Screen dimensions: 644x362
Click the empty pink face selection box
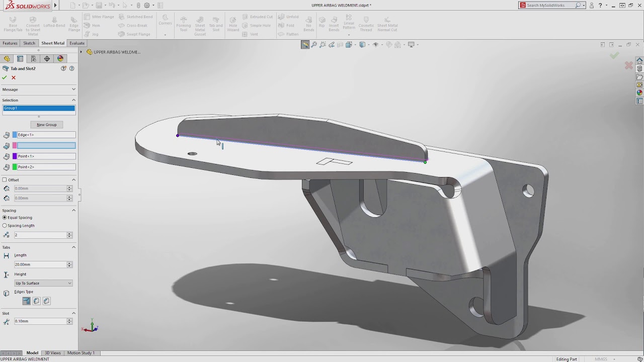46,146
